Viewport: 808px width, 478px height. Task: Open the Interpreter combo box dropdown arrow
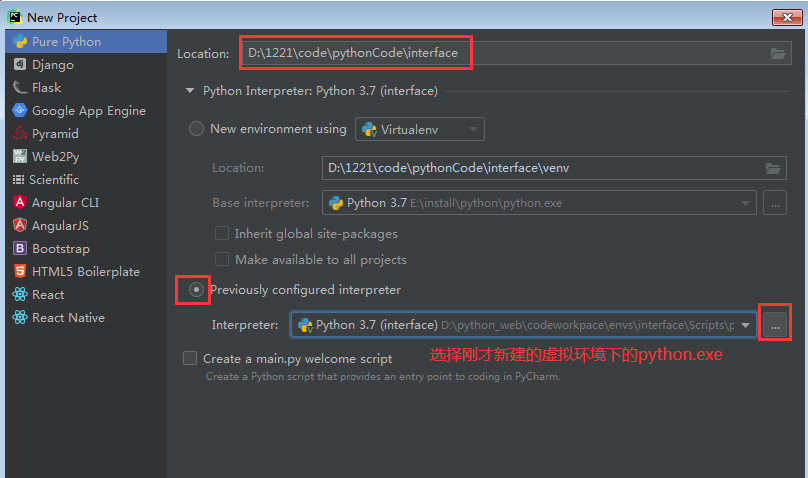pyautogui.click(x=745, y=325)
